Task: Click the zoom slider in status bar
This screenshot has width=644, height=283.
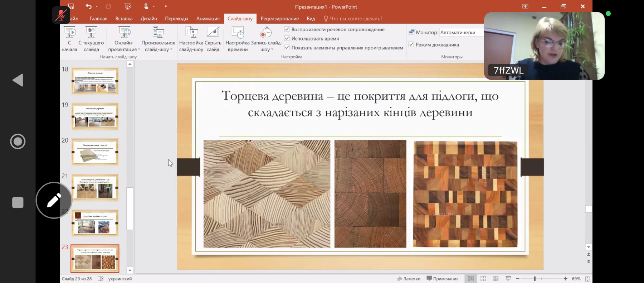Action: [535, 279]
